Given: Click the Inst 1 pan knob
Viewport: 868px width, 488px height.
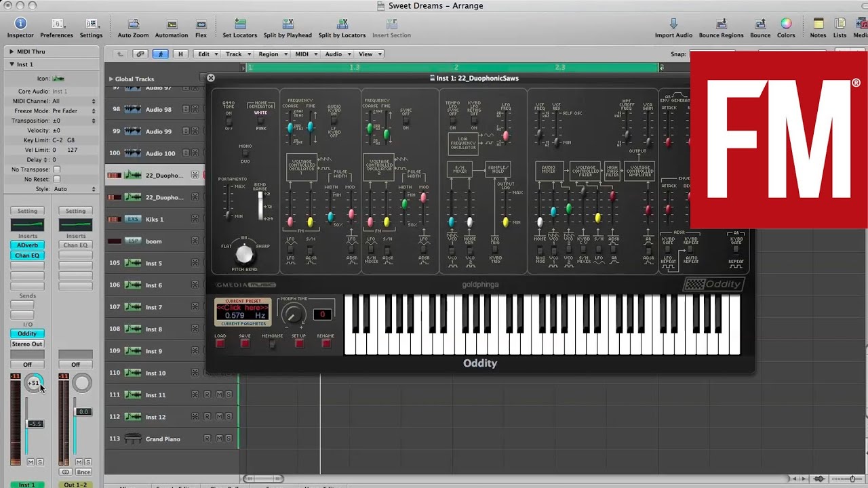Looking at the screenshot, I should (x=33, y=383).
